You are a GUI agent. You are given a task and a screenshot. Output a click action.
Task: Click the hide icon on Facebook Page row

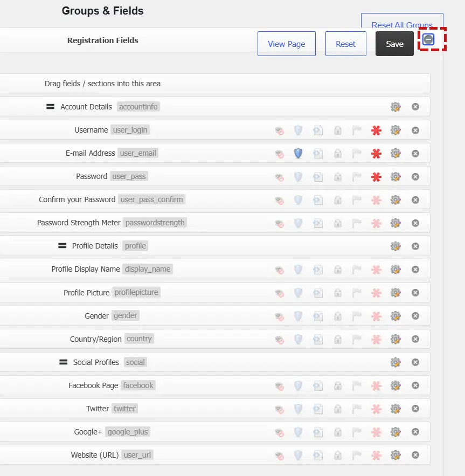279,385
